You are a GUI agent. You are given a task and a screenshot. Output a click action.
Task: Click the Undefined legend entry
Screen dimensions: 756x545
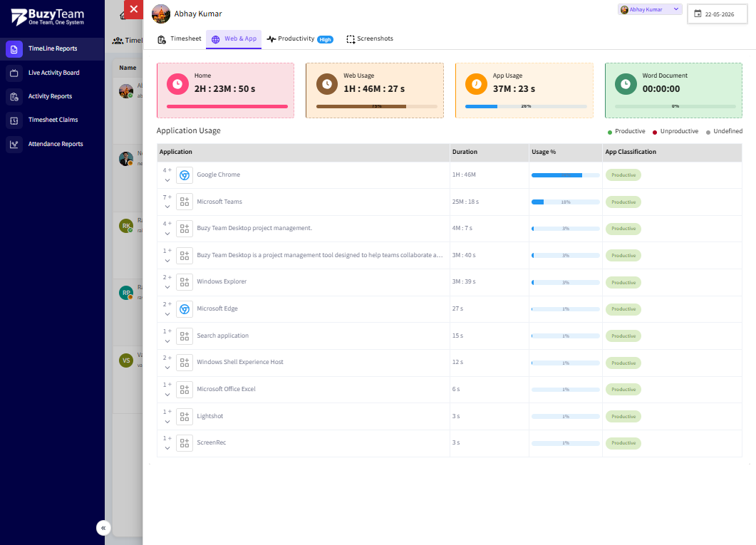tap(724, 132)
